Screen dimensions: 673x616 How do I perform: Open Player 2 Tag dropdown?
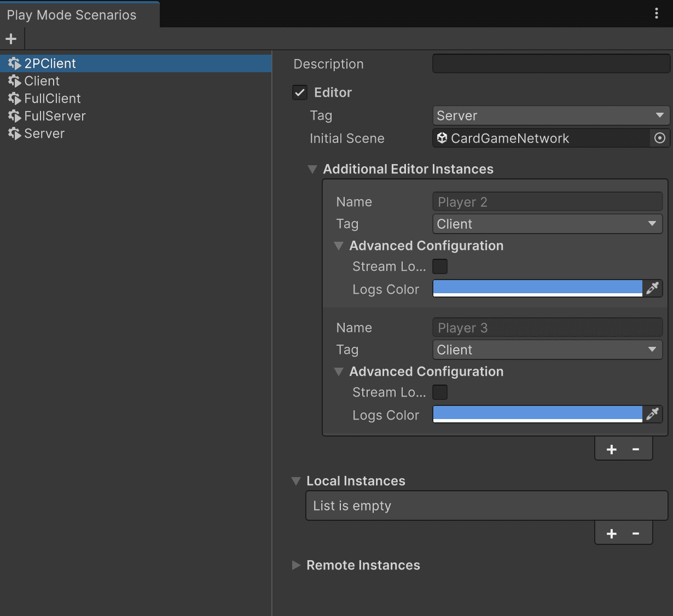547,224
